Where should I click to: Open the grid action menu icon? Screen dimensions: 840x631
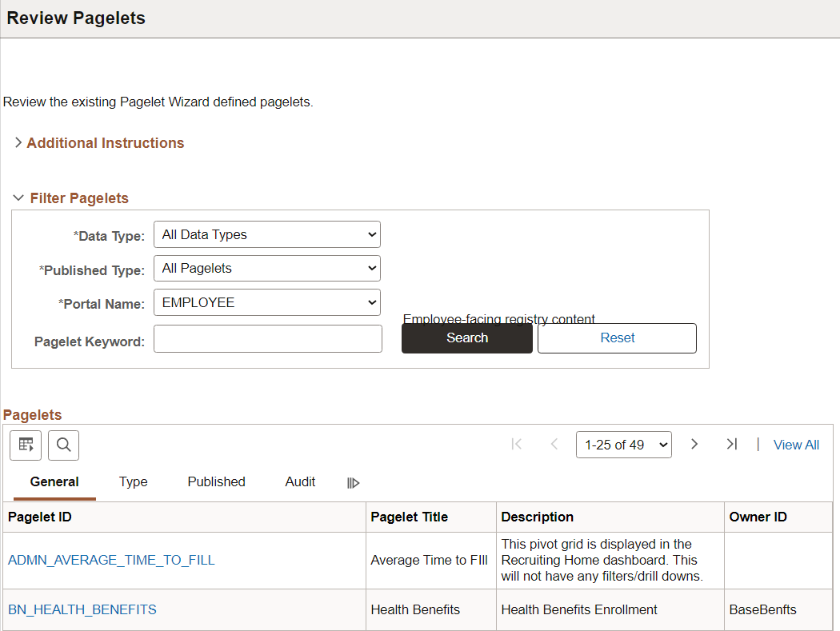(26, 445)
